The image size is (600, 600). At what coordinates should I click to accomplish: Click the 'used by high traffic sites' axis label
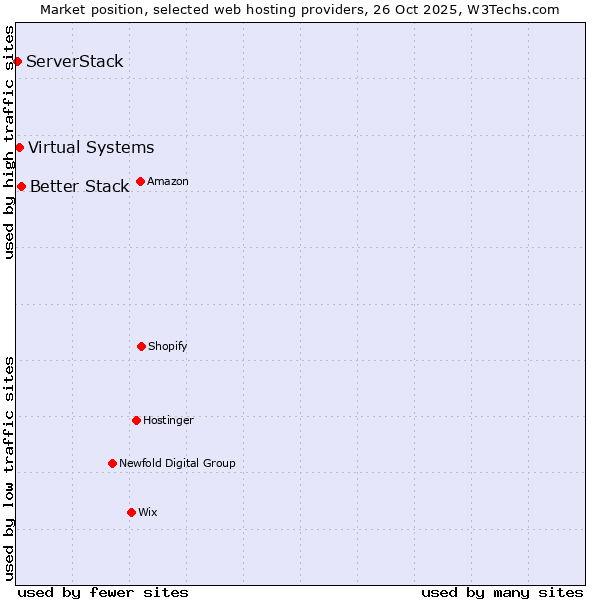point(9,142)
